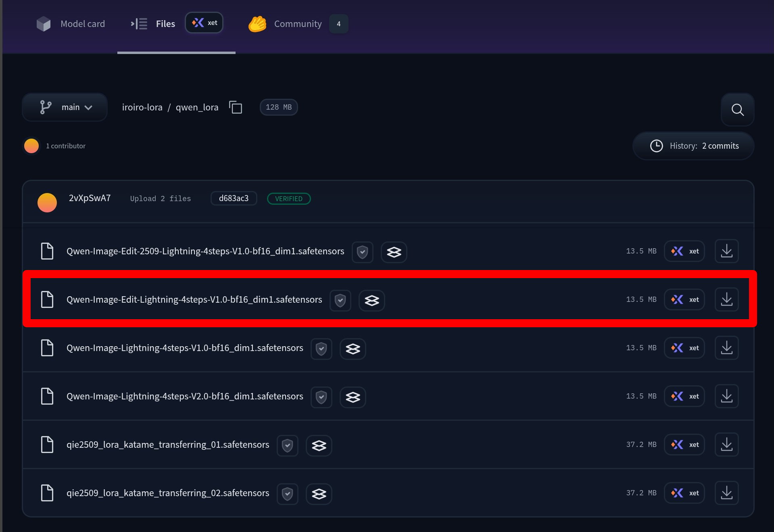Click security shield for Qwen-Image-Edit-2509 file
This screenshot has height=532, width=774.
tap(363, 252)
